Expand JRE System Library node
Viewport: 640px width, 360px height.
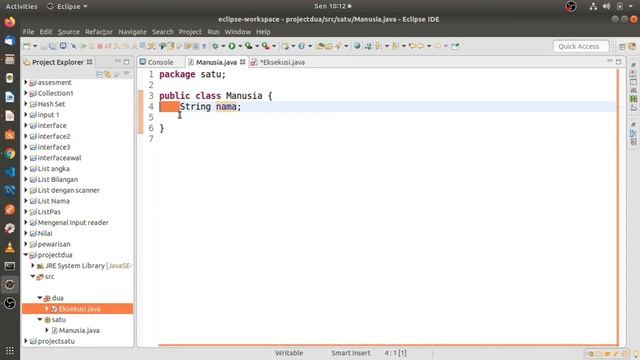[33, 266]
